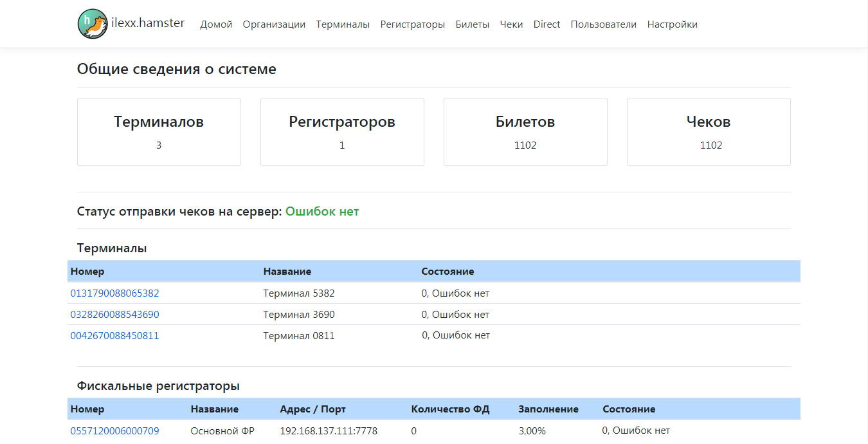Switch to the Чеки page

coord(511,24)
